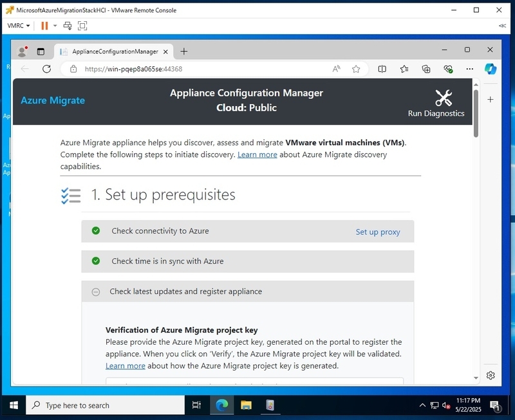Open volume tray icon
The width and height of the screenshot is (515, 420).
coord(446,406)
